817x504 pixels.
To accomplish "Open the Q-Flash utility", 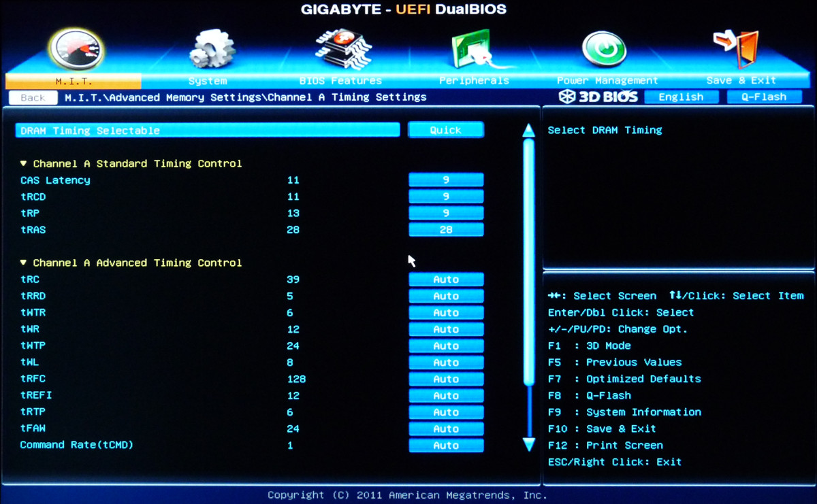I will point(764,97).
